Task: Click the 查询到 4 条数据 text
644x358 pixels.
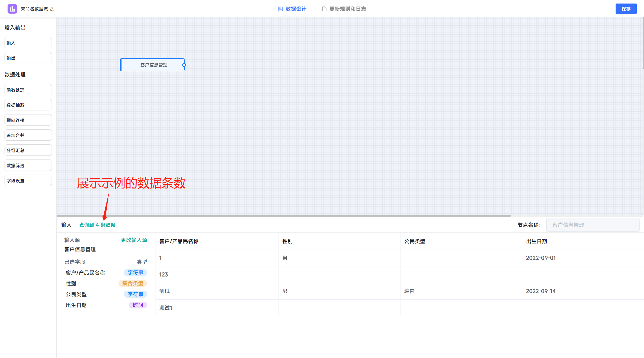Action: [97, 225]
